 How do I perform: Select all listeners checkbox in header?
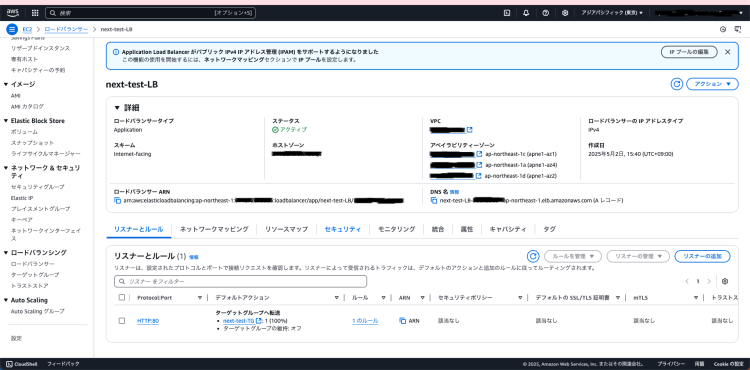[x=121, y=297]
